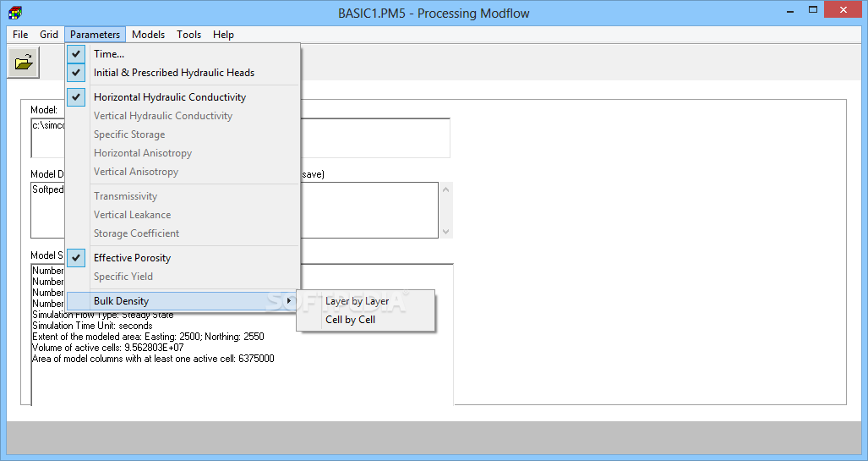Close the Processing Modflow window
Image resolution: width=868 pixels, height=461 pixels.
[x=843, y=10]
